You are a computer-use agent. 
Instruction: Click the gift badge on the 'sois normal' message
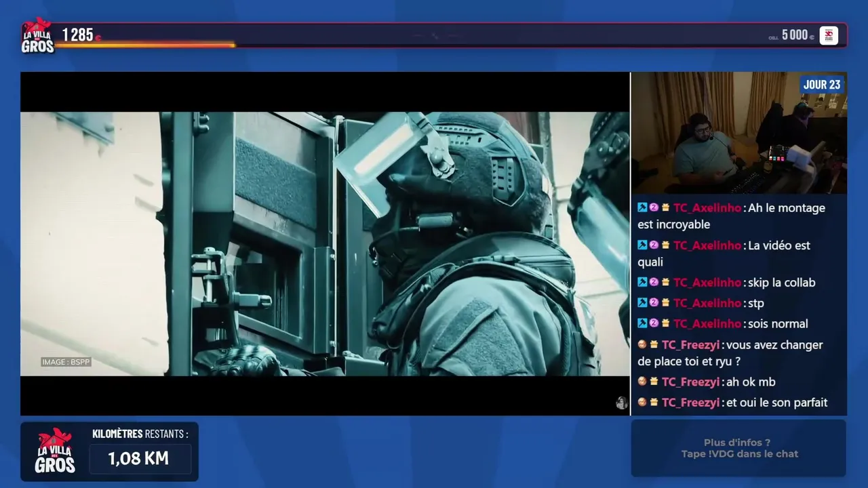(x=665, y=323)
